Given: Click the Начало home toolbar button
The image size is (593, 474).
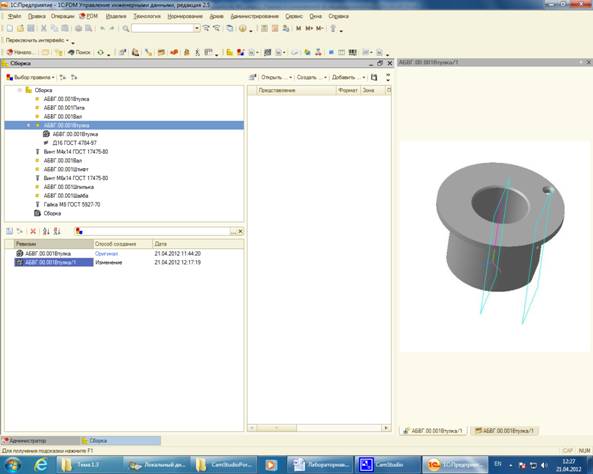Looking at the screenshot, I should pos(20,52).
